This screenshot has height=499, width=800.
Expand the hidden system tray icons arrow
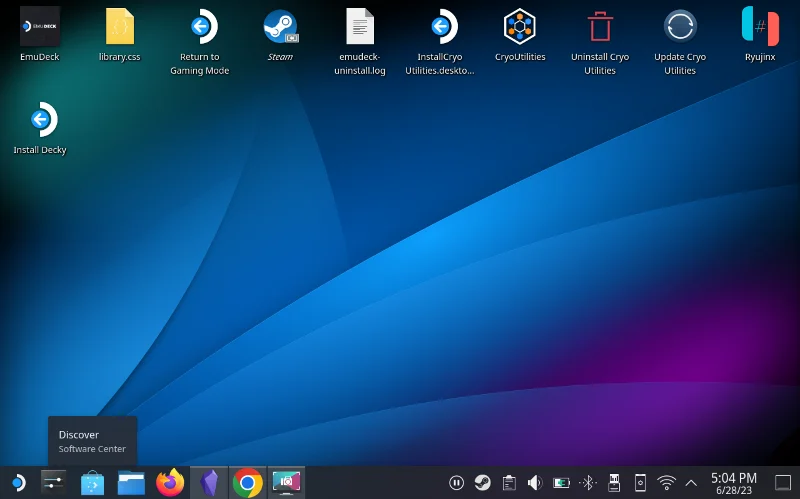[691, 483]
